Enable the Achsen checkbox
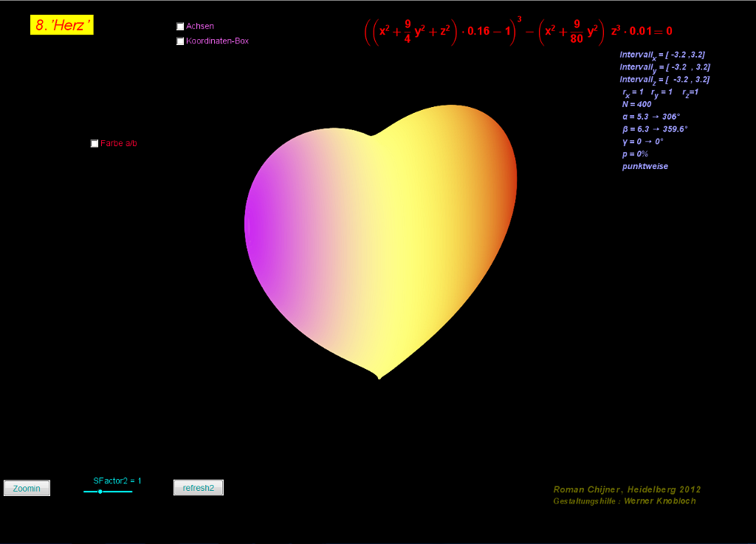 tap(180, 27)
